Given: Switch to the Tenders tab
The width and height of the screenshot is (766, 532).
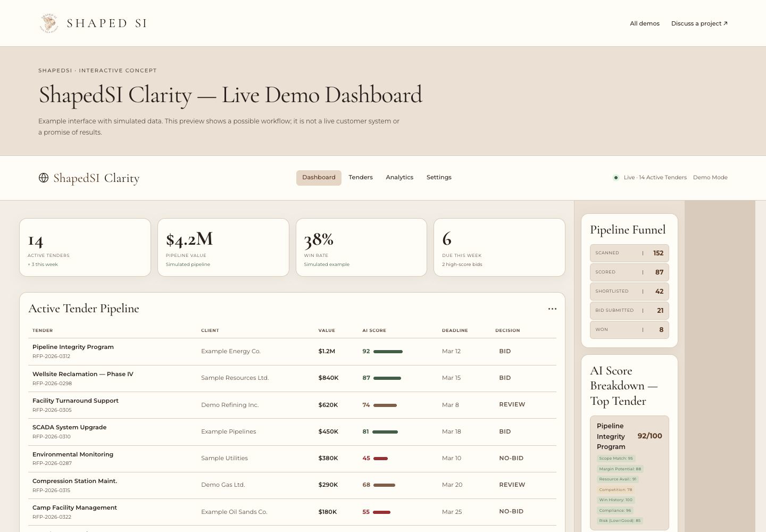Looking at the screenshot, I should coord(361,178).
